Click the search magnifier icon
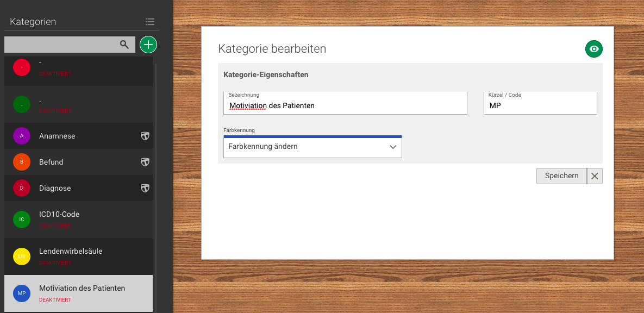 [x=124, y=45]
